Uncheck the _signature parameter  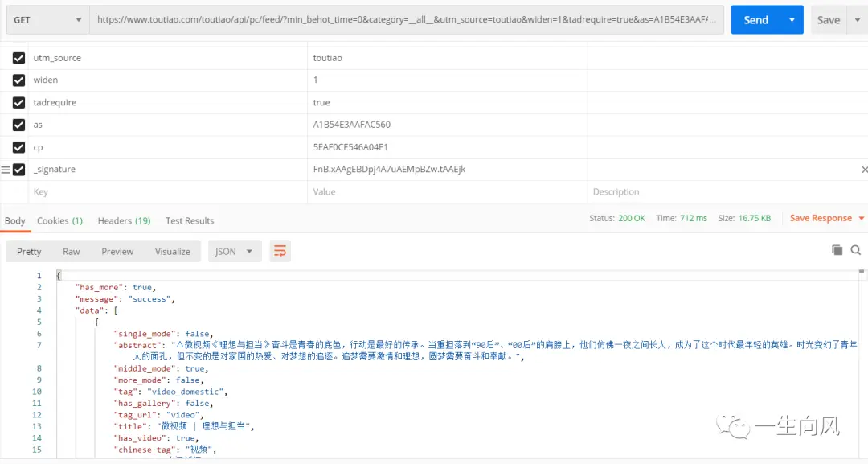pyautogui.click(x=18, y=170)
